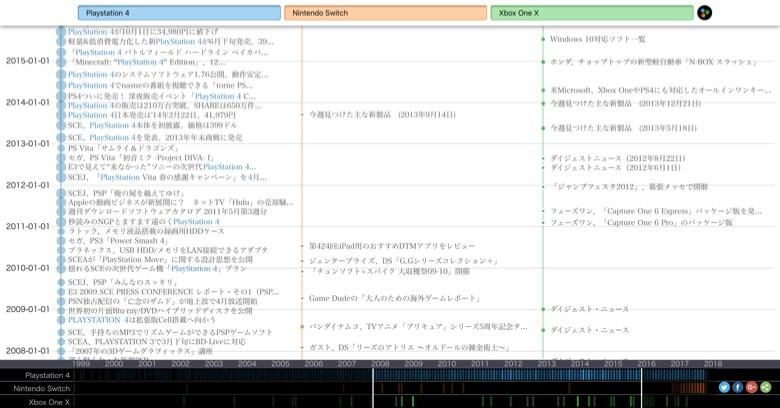
Task: Share the timeline on Facebook
Action: click(738, 387)
